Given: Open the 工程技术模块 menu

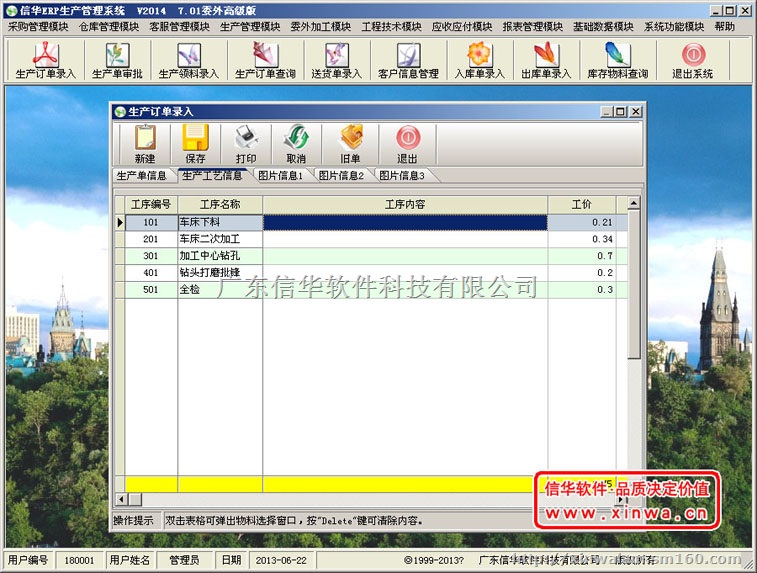Looking at the screenshot, I should (392, 27).
